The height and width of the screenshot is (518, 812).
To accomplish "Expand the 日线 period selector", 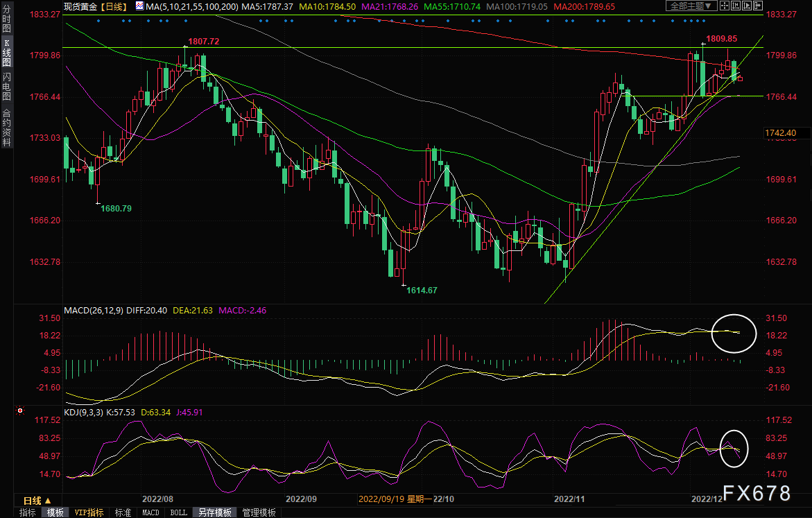I will coord(37,501).
